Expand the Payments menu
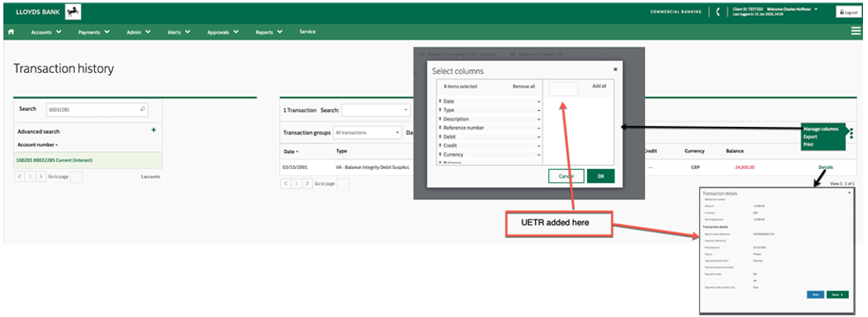Image resolution: width=868 pixels, height=317 pixels. tap(94, 32)
